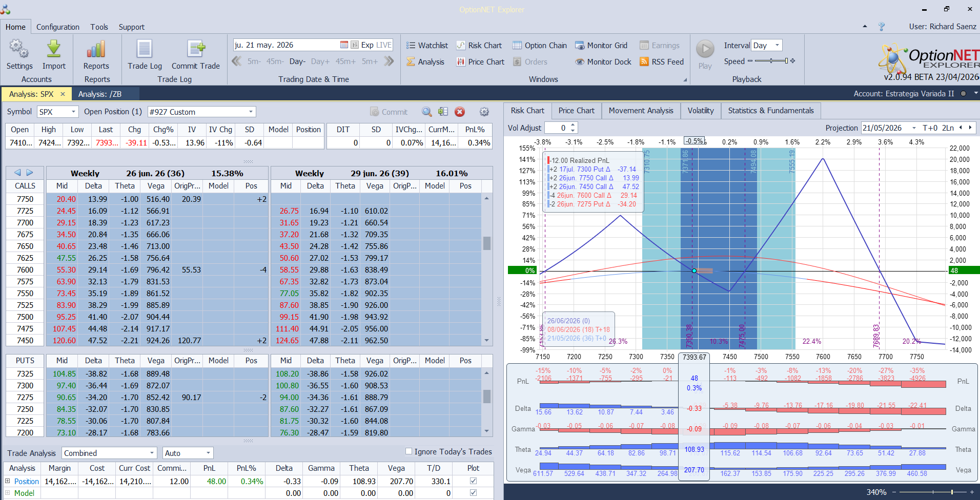Open the Projection date dropdown
Screen dimensions: 980x500
(x=914, y=128)
